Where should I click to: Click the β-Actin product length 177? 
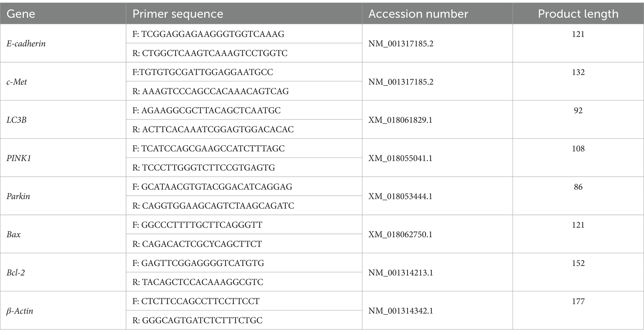click(578, 301)
